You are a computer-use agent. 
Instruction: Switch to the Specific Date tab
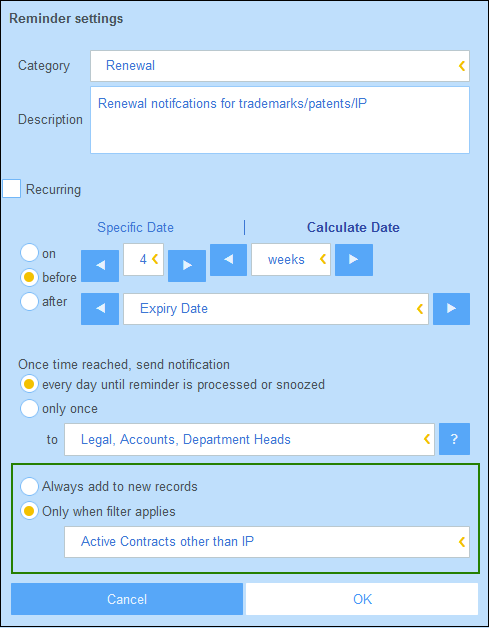(135, 227)
